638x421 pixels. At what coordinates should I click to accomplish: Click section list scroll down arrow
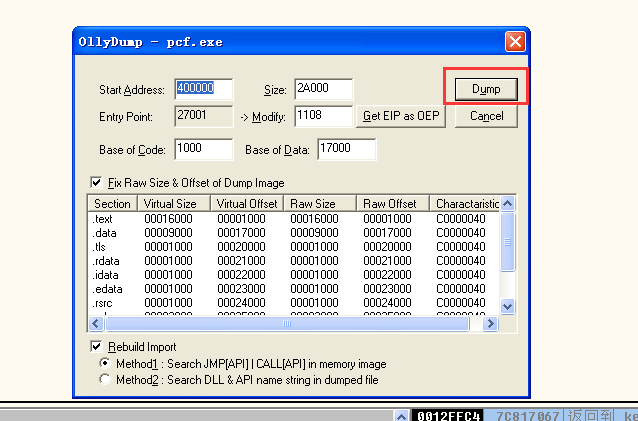pos(506,307)
